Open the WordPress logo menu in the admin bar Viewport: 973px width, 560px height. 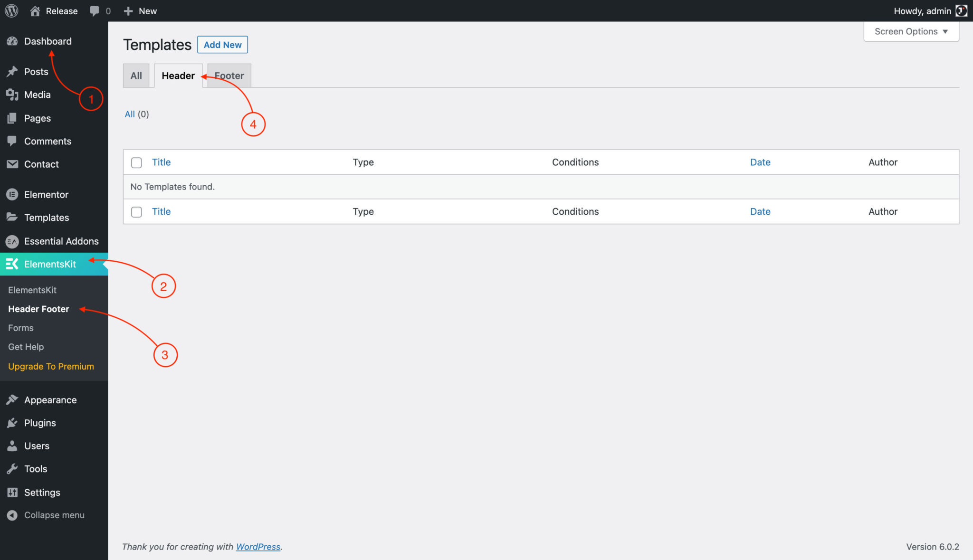[10, 10]
